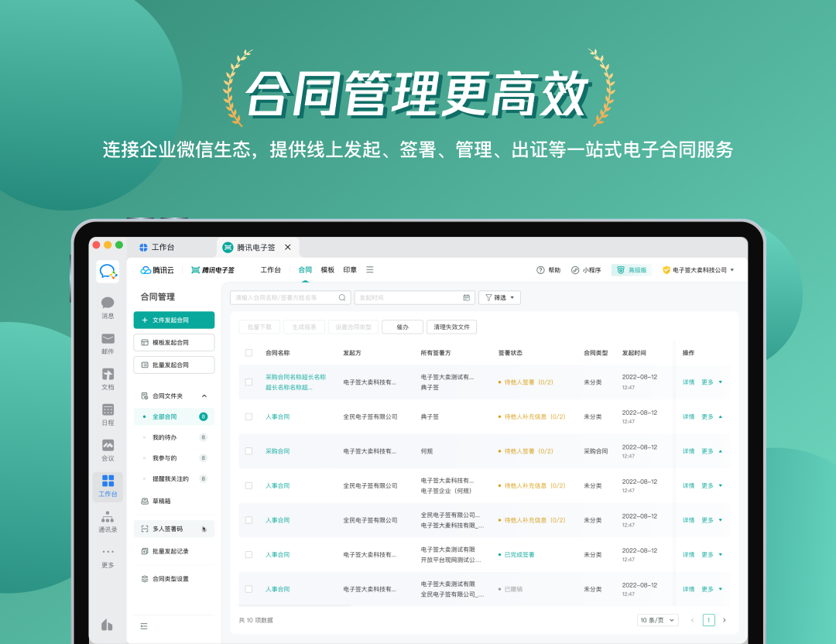The width and height of the screenshot is (836, 644).
Task: Switch to the 工作台 window tab
Action: pos(157,248)
